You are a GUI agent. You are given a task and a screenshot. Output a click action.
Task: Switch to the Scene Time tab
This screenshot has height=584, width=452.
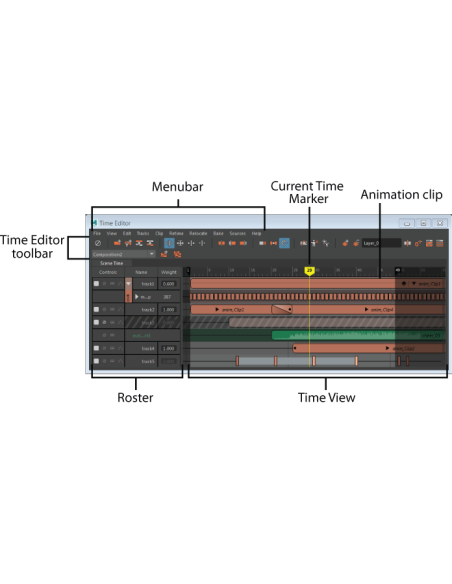[112, 263]
